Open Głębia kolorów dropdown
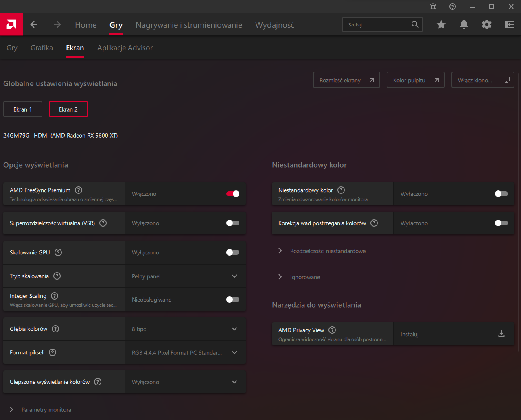The width and height of the screenshot is (521, 420). 186,329
